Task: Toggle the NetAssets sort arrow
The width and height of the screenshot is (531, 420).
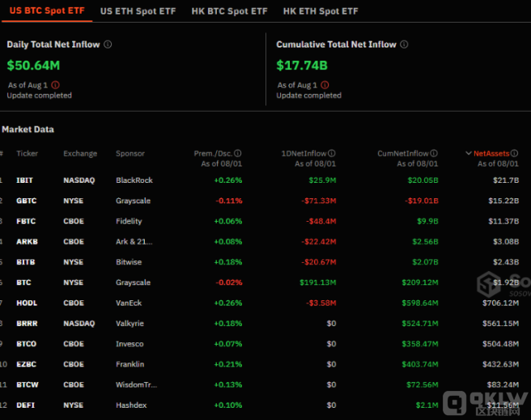Action: 469,153
